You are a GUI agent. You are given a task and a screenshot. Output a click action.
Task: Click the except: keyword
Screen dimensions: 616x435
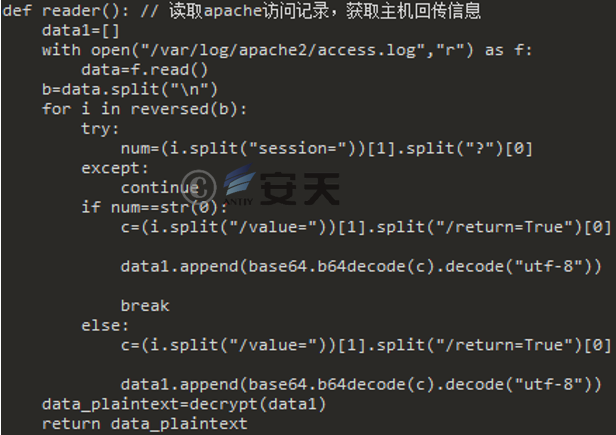click(x=115, y=169)
